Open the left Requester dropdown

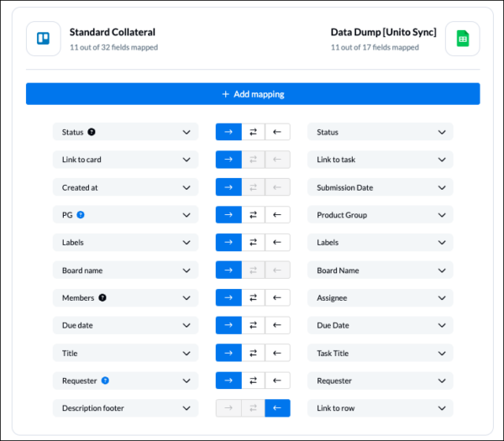(x=126, y=381)
